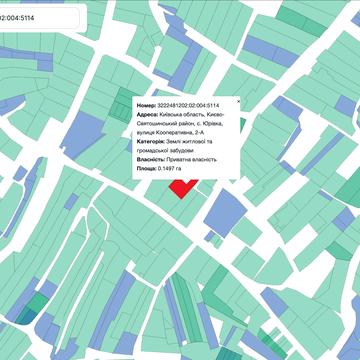Select the dark green parcel at top right

(302, 21)
